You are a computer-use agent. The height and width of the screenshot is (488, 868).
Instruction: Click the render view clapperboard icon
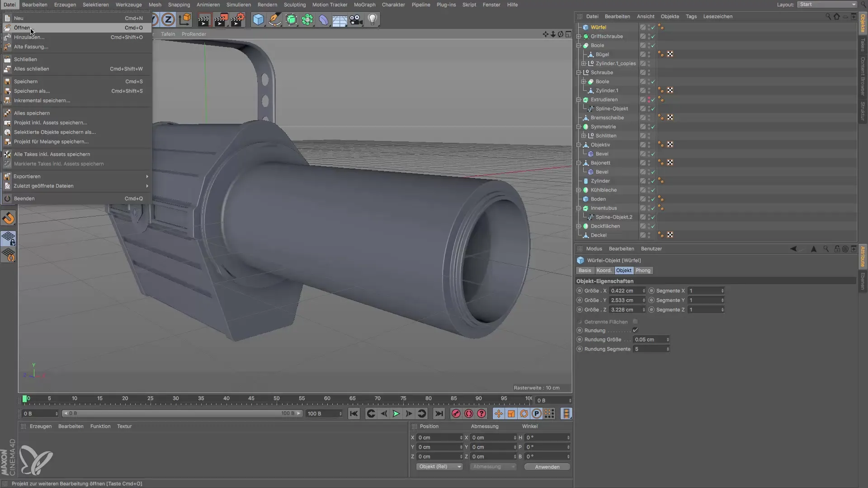(x=204, y=19)
